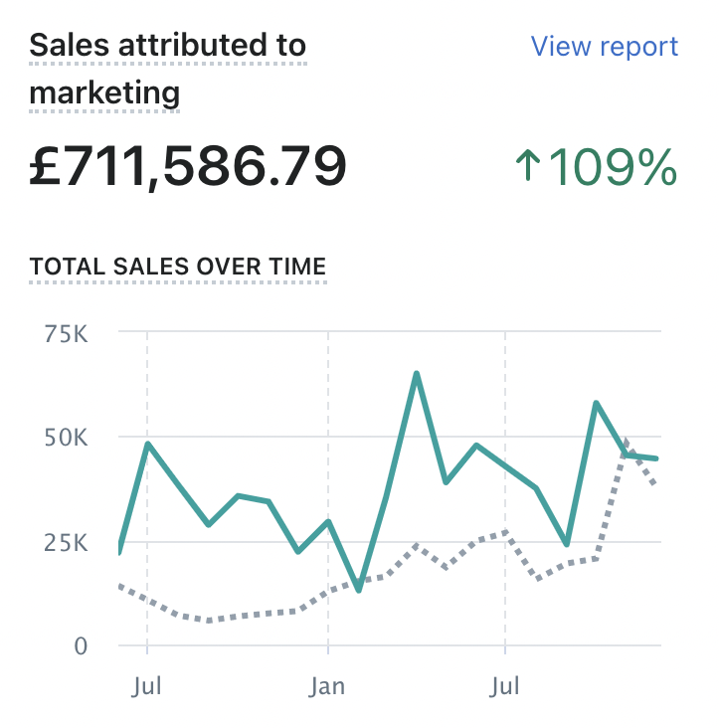Click the 75K y-axis label
The image size is (719, 728).
point(68,334)
